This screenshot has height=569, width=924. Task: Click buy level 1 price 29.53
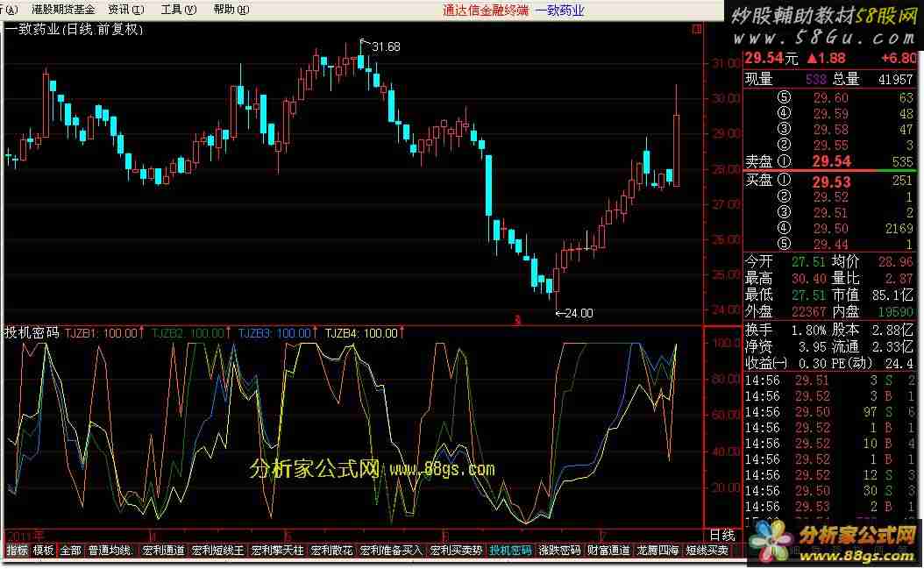tap(831, 181)
